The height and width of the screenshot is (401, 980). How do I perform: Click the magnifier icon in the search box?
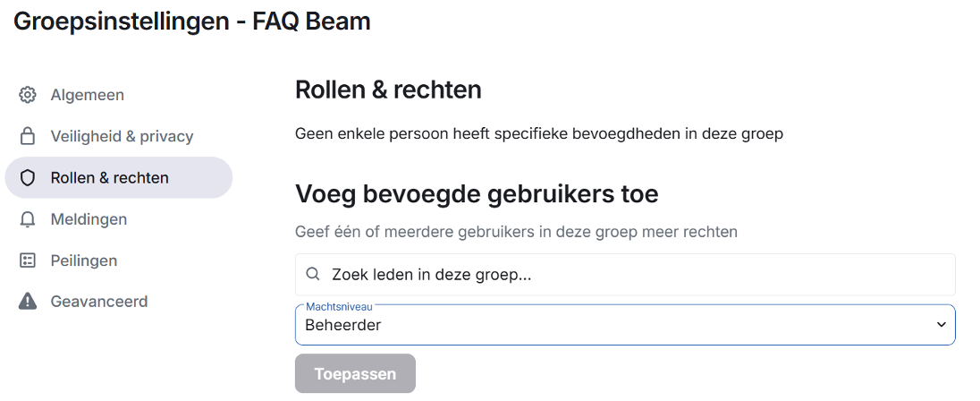coord(313,275)
